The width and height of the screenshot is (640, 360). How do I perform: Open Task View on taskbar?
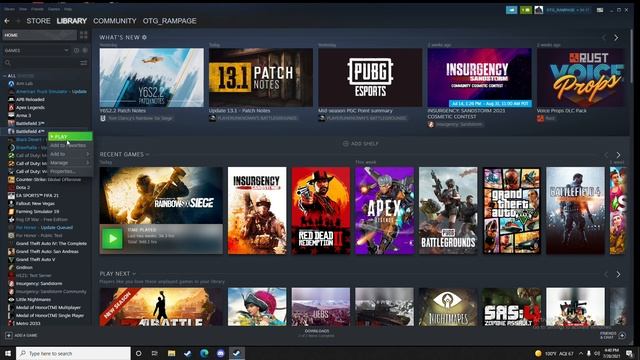coord(155,353)
